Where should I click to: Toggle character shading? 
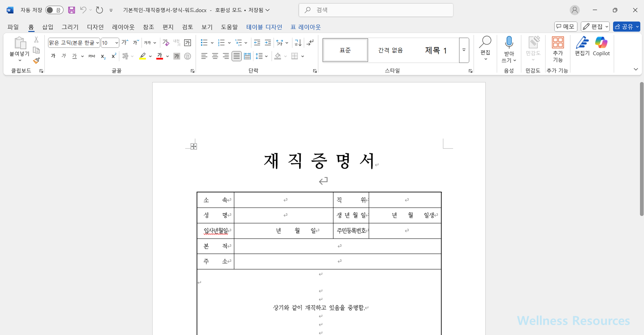[176, 56]
